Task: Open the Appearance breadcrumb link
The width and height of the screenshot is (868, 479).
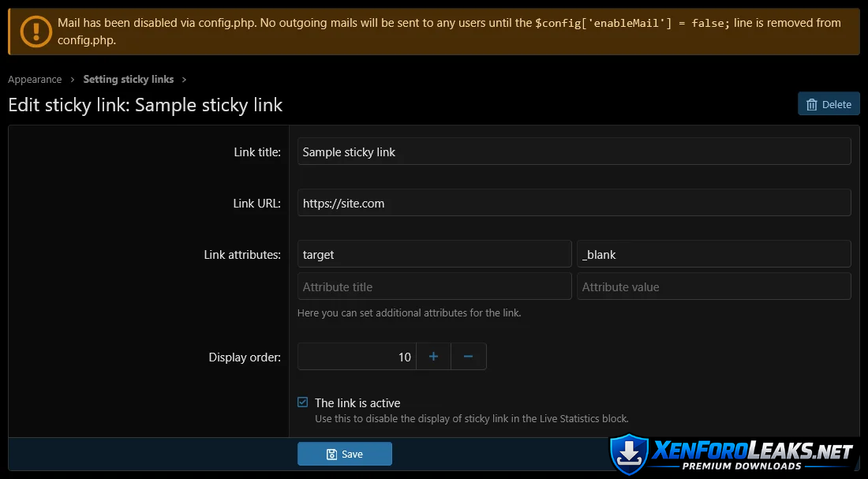Action: click(x=35, y=80)
